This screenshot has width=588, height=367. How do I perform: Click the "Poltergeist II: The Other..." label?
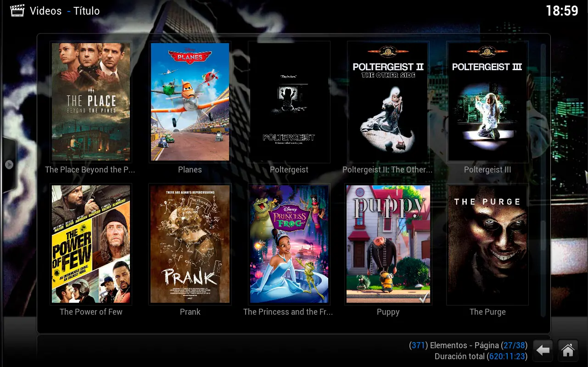pyautogui.click(x=387, y=170)
